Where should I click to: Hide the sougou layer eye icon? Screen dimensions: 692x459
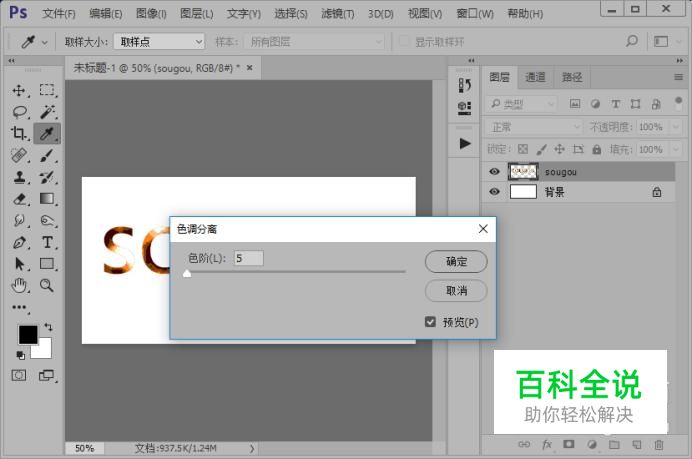tap(494, 172)
